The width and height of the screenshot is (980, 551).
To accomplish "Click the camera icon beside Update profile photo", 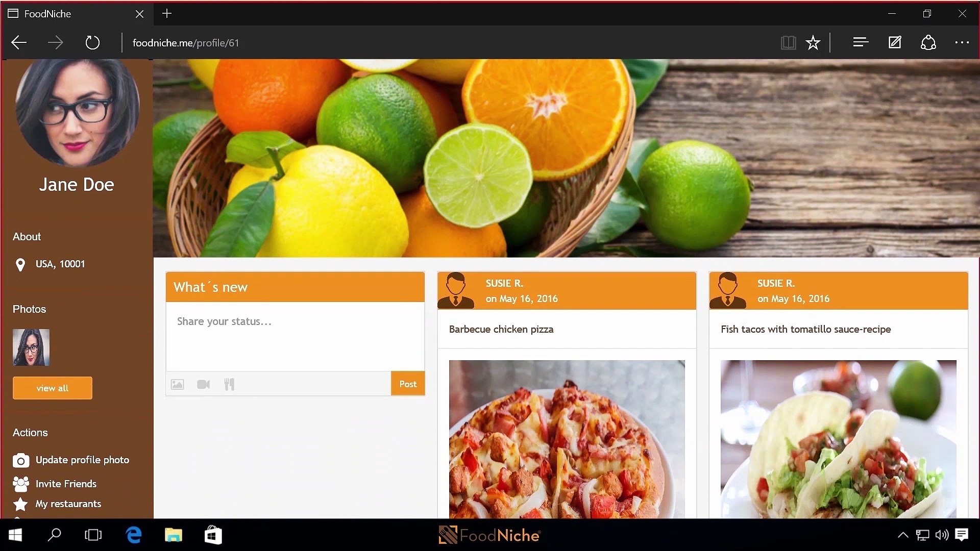I will tap(20, 461).
